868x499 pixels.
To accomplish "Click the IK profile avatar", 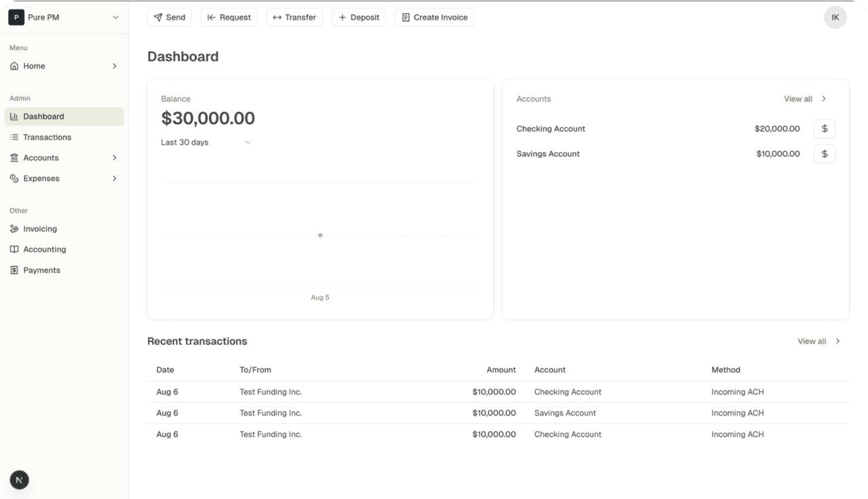I will (x=835, y=17).
